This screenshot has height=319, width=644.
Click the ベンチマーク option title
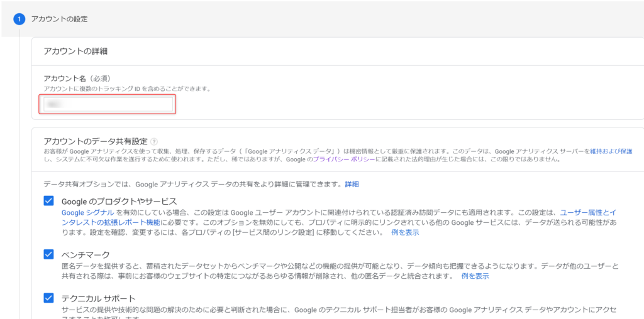tap(86, 255)
